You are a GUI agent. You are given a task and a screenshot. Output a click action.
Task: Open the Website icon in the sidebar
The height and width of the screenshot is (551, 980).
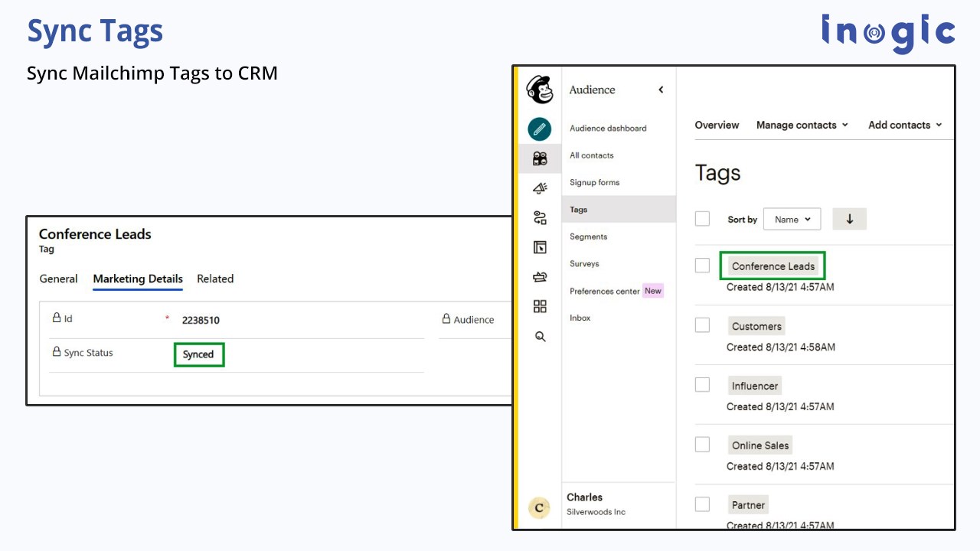pos(540,247)
